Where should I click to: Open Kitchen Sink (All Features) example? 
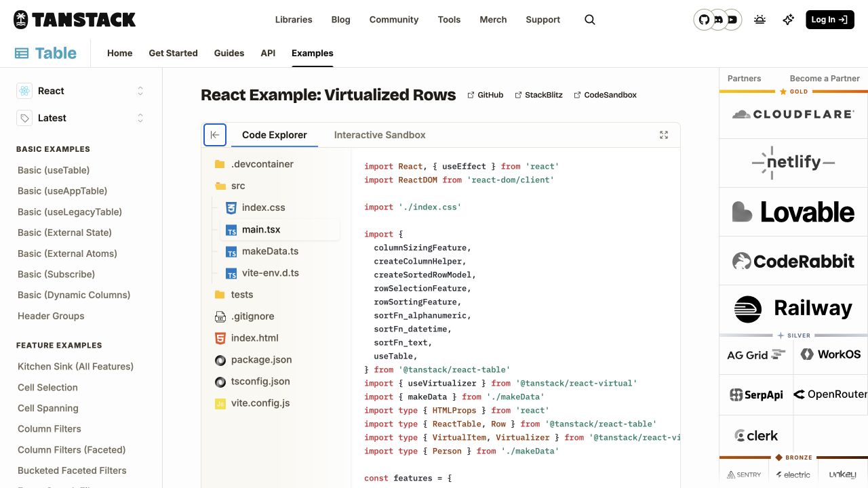point(75,367)
